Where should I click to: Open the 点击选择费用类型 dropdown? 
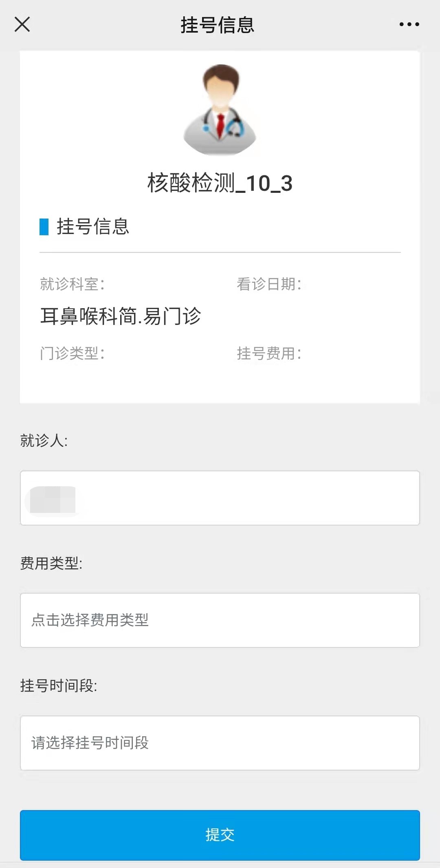coord(220,620)
